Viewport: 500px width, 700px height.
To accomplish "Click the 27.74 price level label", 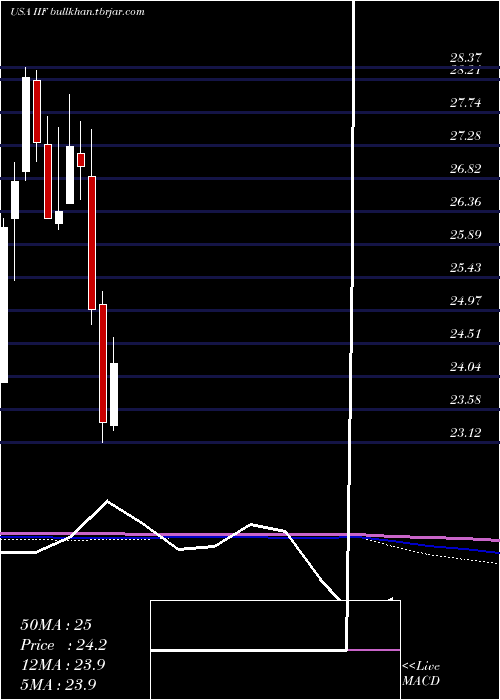I will (x=466, y=103).
